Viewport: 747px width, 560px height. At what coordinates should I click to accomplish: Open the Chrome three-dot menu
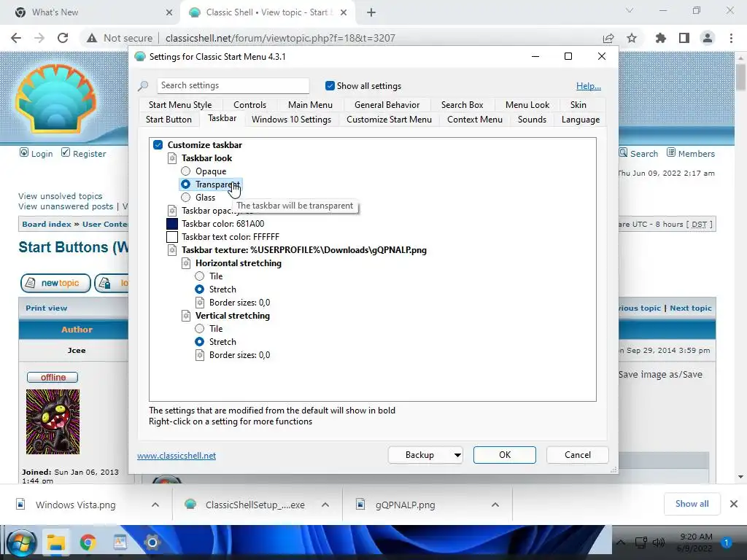pyautogui.click(x=731, y=38)
